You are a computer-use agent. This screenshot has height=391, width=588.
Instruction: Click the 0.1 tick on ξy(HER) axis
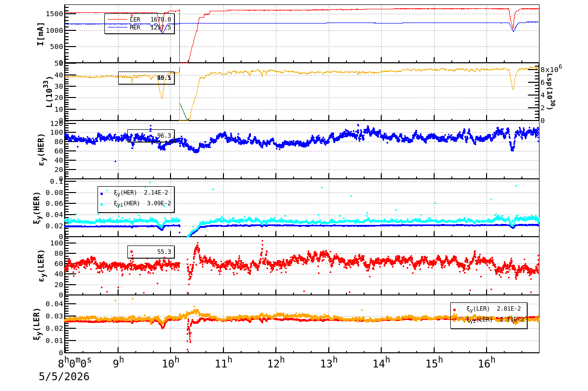click(57, 182)
